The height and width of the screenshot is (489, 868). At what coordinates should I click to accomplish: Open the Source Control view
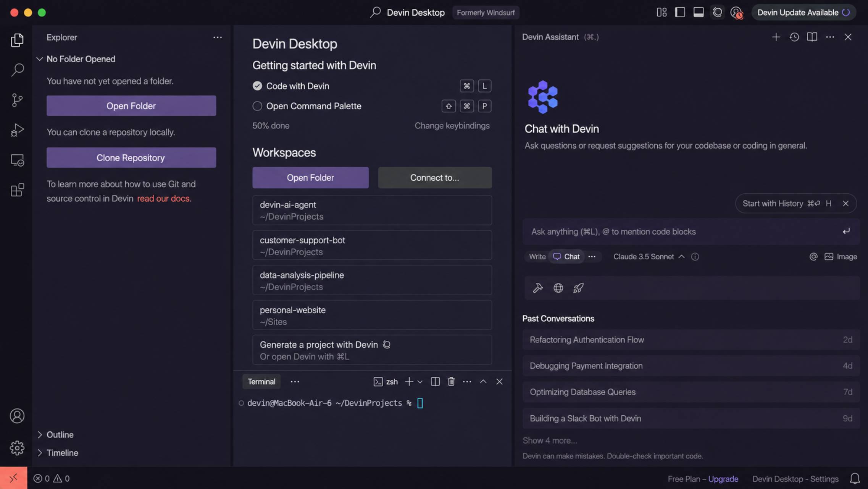click(x=17, y=100)
